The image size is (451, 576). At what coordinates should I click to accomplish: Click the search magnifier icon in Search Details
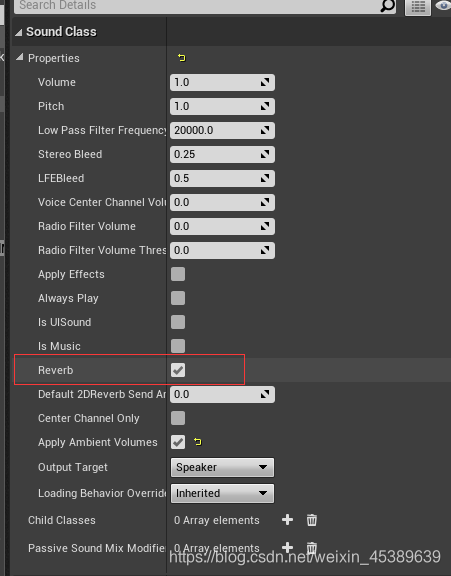click(x=387, y=5)
